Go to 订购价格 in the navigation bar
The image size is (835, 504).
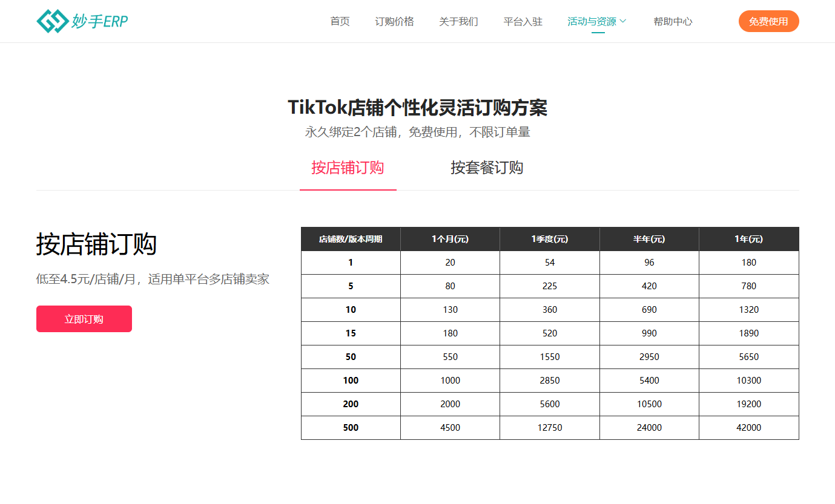pyautogui.click(x=394, y=22)
